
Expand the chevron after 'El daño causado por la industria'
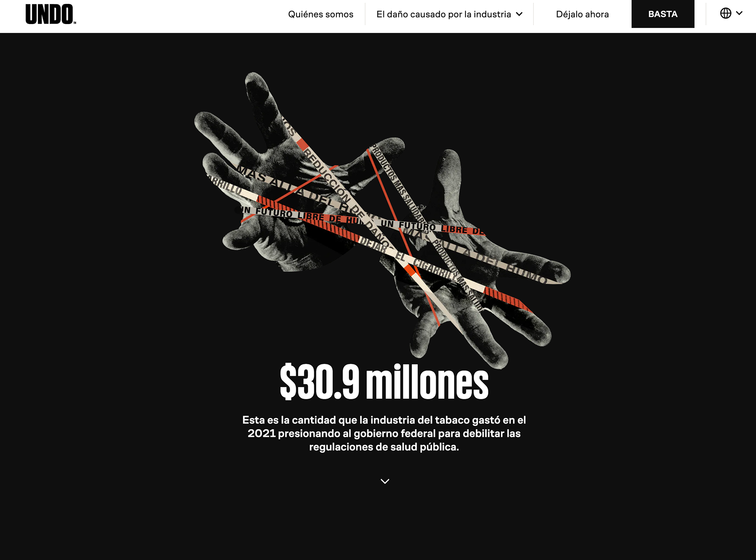tap(519, 14)
